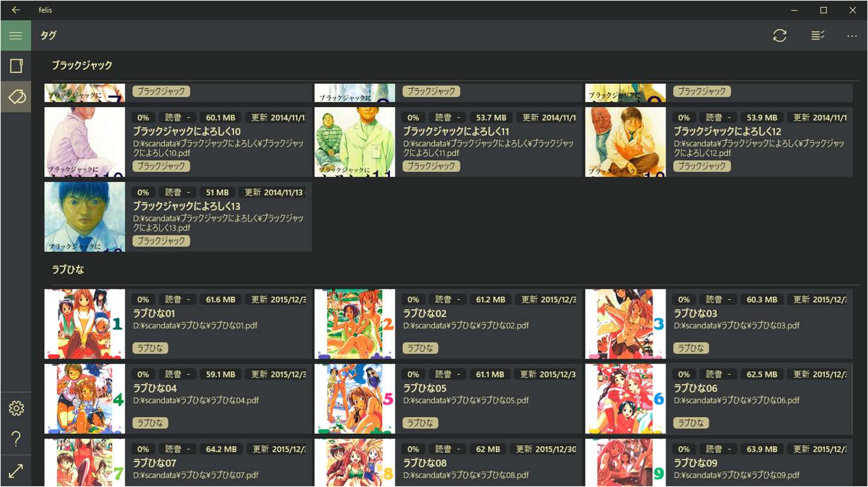Select the title ラブひな05
This screenshot has height=487, width=868.
[425, 388]
